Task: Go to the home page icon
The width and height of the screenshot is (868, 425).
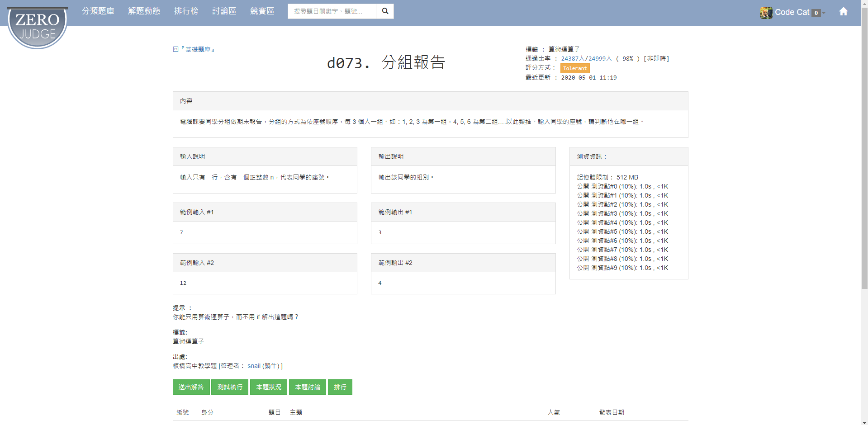Action: coord(843,12)
